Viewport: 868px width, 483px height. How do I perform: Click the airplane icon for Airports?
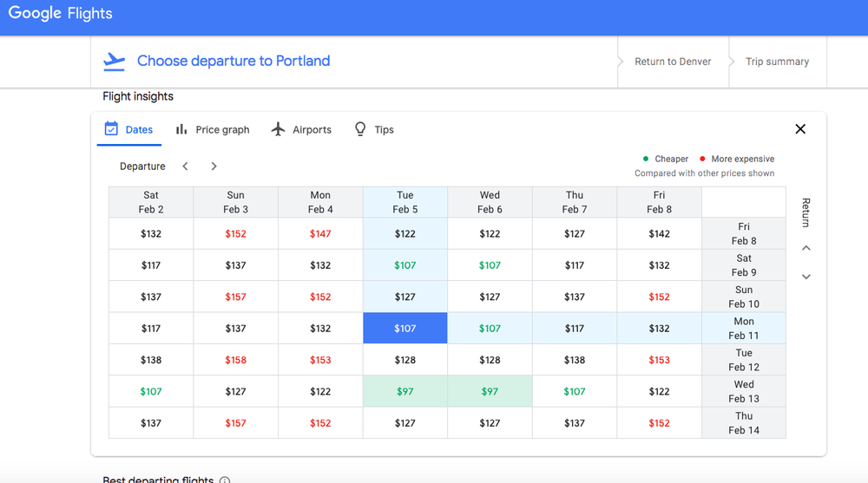[278, 129]
